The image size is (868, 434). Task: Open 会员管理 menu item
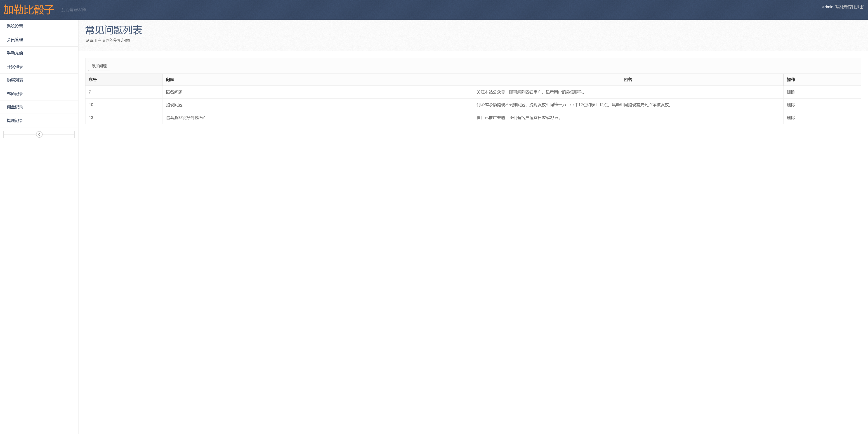tap(15, 39)
